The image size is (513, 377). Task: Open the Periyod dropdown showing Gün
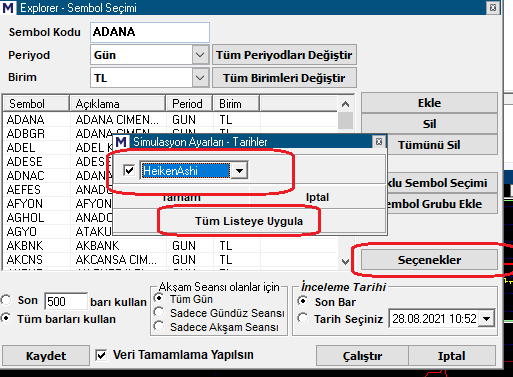(x=200, y=55)
